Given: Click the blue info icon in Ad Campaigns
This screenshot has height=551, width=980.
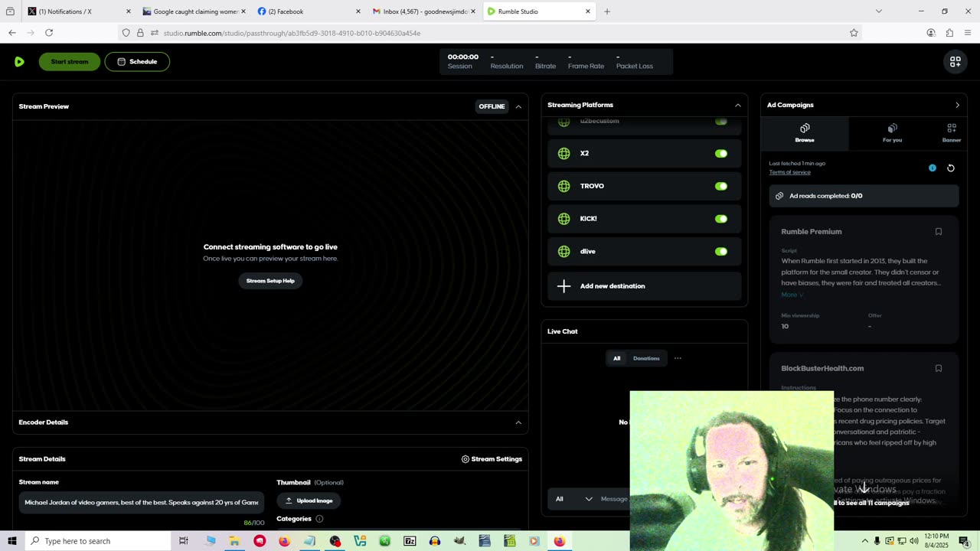Looking at the screenshot, I should pyautogui.click(x=932, y=168).
